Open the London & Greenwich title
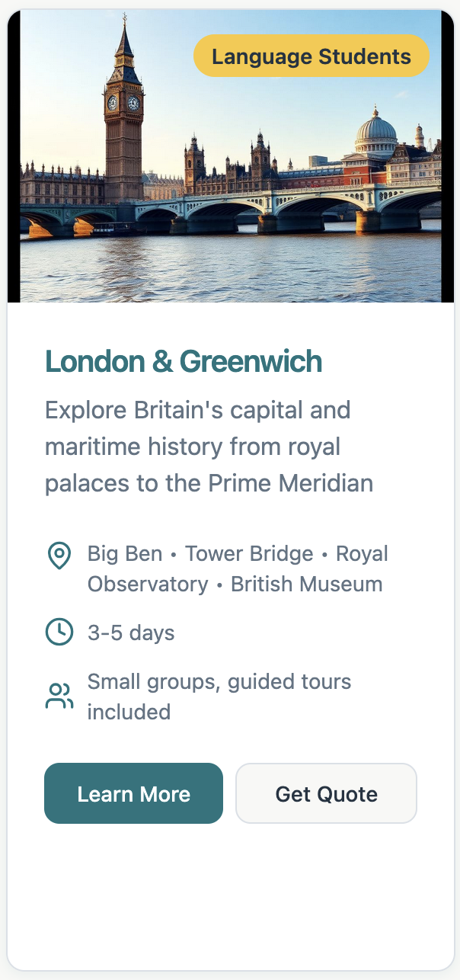Screen dimensions: 460x980 tap(184, 361)
